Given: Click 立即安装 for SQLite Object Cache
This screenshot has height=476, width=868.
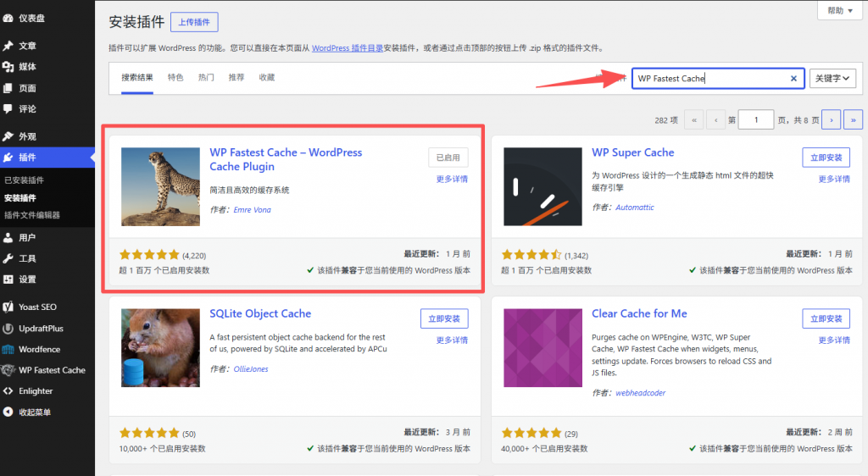Looking at the screenshot, I should [x=444, y=318].
